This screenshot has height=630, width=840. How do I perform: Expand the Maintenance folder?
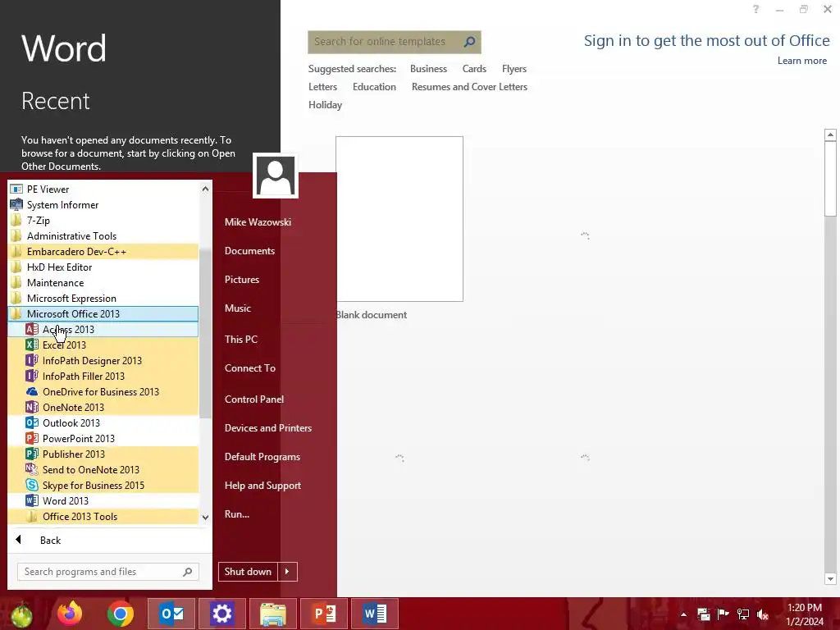pyautogui.click(x=103, y=282)
